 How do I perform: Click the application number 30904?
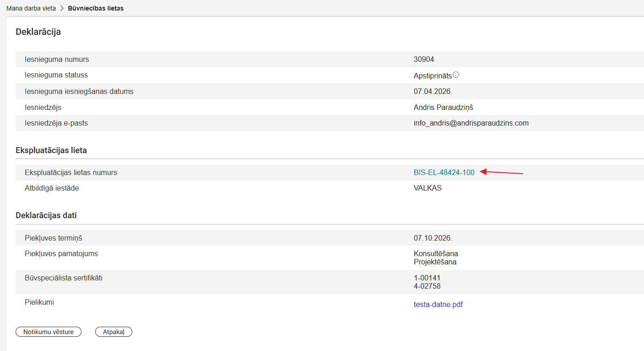[x=424, y=60]
